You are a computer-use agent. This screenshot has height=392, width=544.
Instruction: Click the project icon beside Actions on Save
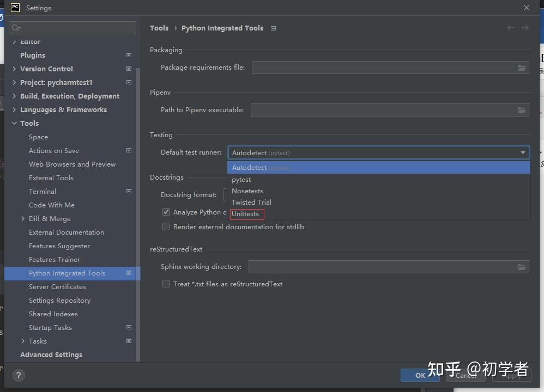(129, 150)
